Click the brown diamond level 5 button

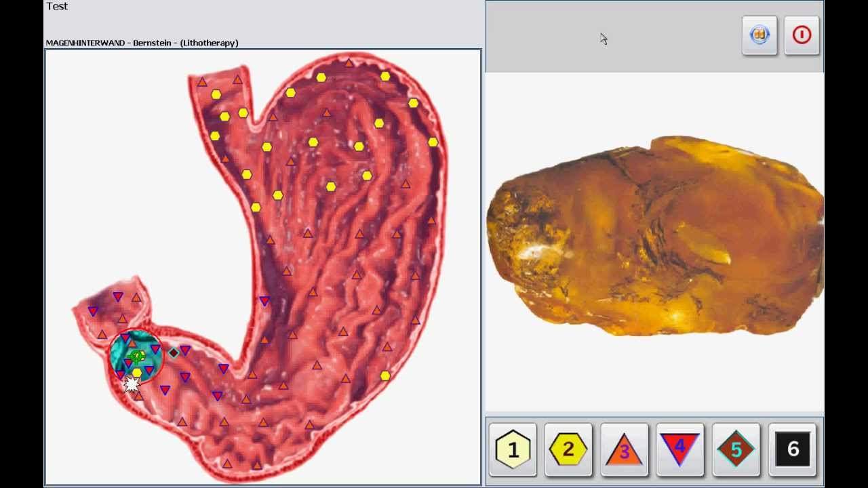(x=736, y=449)
